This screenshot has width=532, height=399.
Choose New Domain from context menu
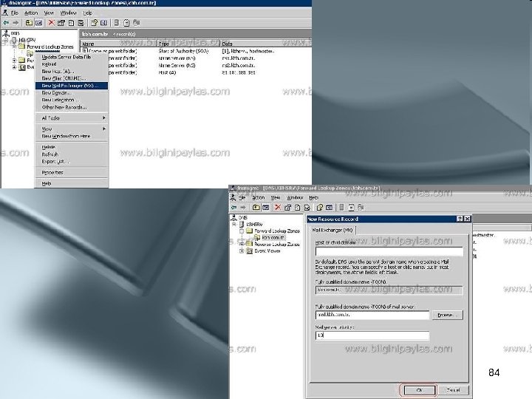(72, 92)
